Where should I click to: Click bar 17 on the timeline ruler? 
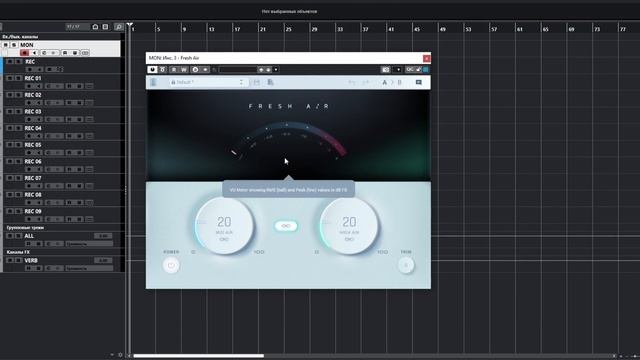[237, 29]
